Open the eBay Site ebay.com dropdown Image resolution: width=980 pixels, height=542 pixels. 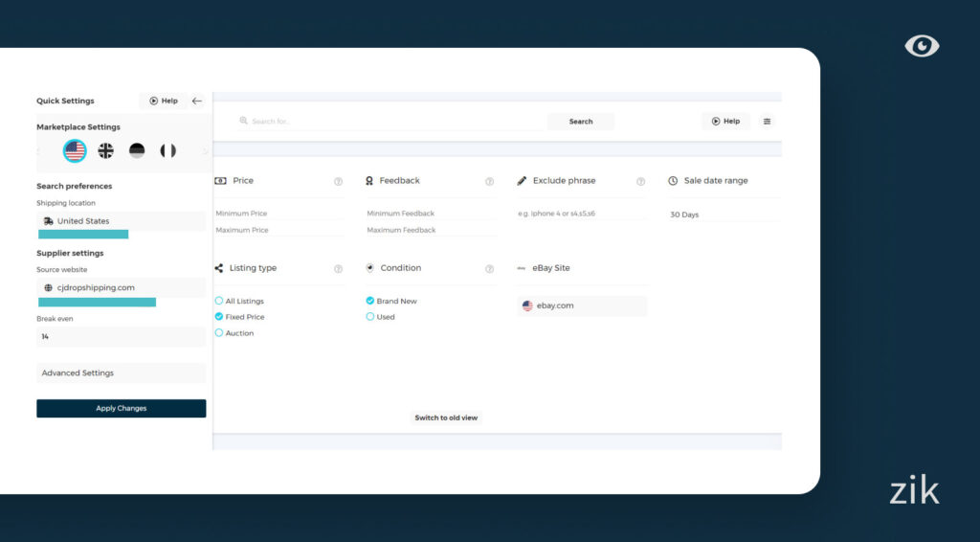(x=582, y=306)
